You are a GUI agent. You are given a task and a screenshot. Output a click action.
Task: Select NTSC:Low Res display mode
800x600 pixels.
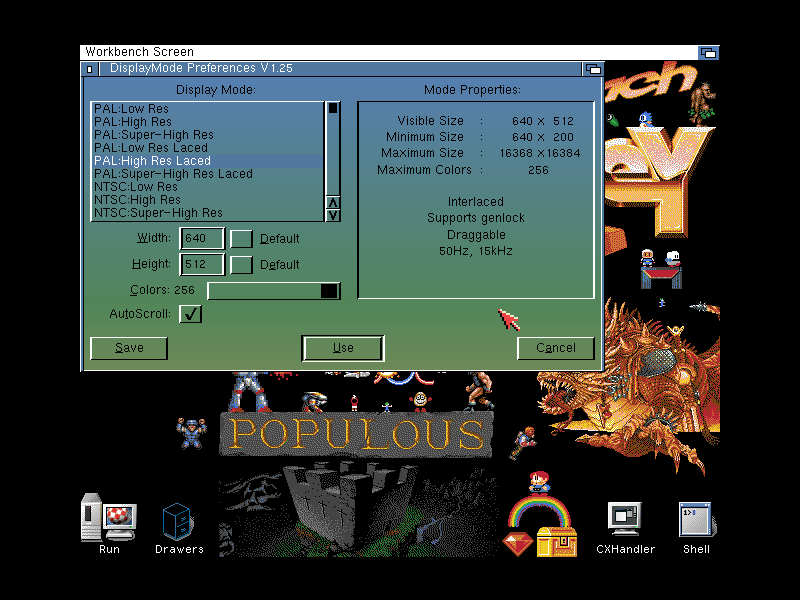tap(207, 187)
